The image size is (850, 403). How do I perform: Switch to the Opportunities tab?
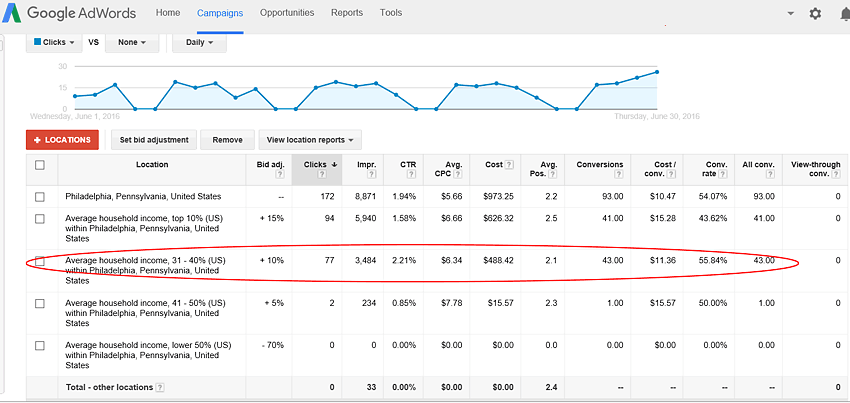tap(286, 13)
